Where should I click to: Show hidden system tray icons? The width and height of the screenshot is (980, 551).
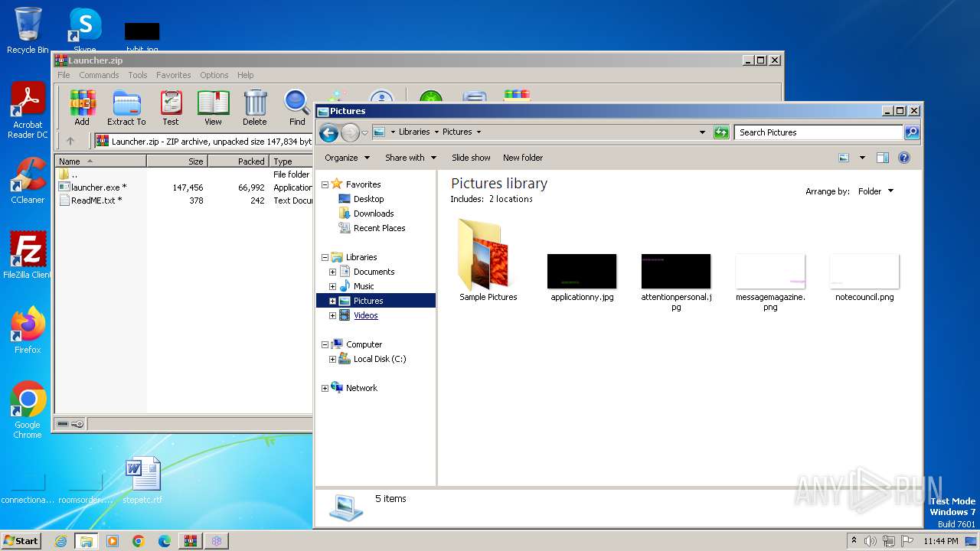pyautogui.click(x=854, y=541)
